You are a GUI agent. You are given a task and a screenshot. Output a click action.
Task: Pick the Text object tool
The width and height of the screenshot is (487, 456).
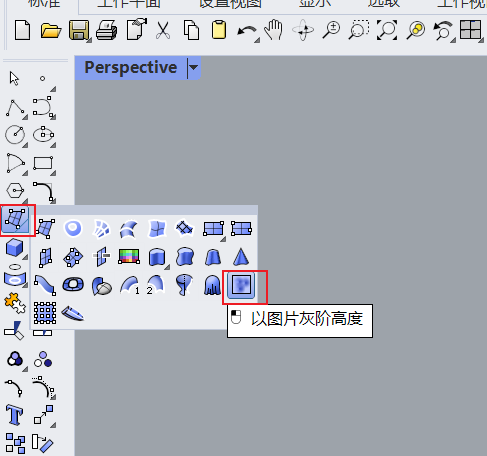[14, 415]
